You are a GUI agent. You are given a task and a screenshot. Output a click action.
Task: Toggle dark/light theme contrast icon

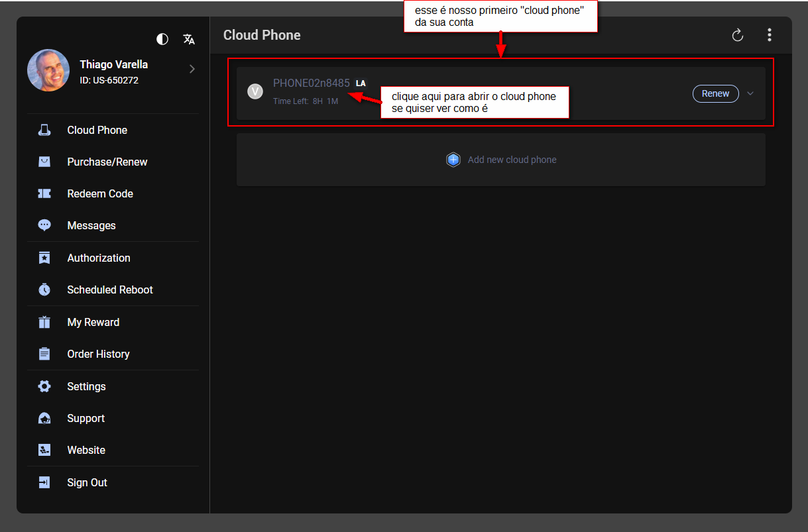[x=162, y=39]
